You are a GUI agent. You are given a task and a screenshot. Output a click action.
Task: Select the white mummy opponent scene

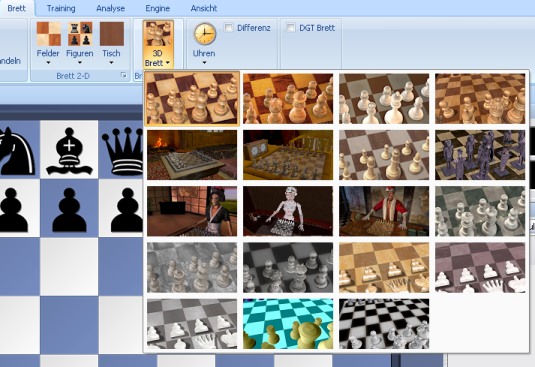(x=288, y=211)
